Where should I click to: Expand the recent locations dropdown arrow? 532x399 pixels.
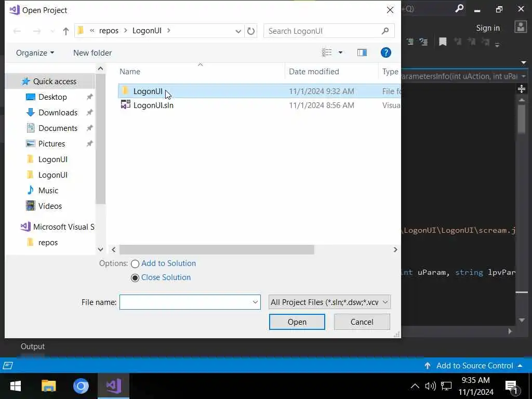pos(52,31)
